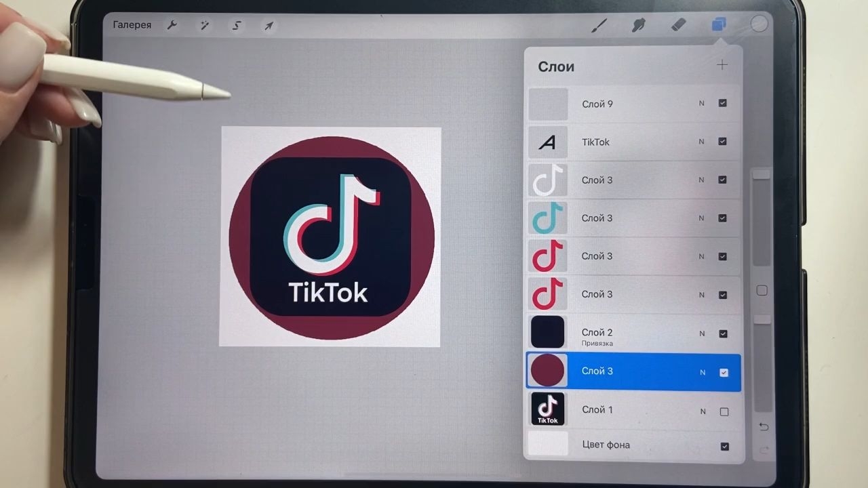Select the layer named Слой 1

point(597,409)
